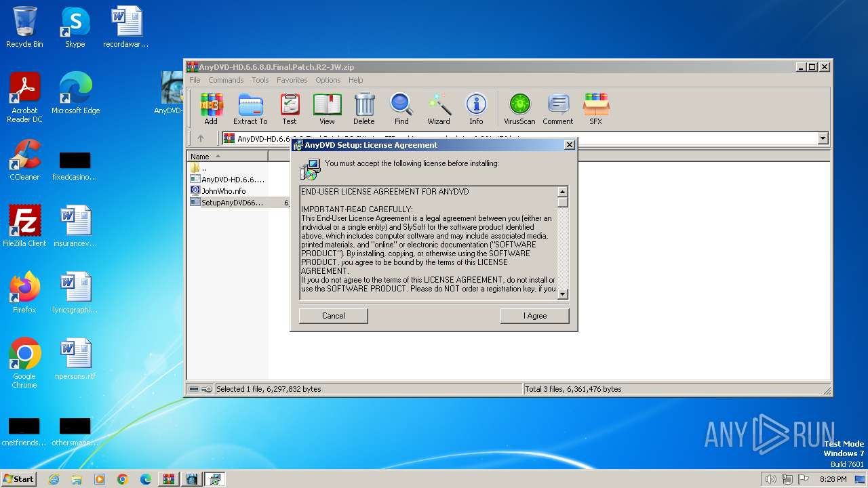Select the SetupAnyDVD66... file row
This screenshot has width=868, height=488.
229,203
